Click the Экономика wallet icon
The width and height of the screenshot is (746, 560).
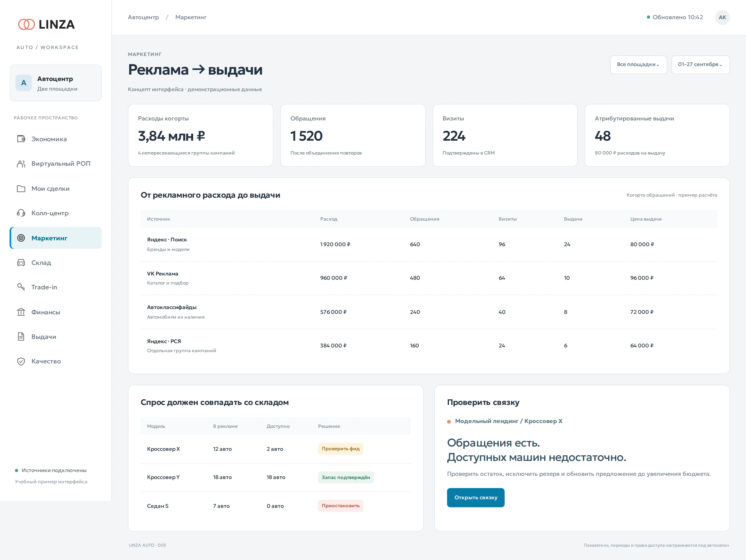(x=21, y=139)
